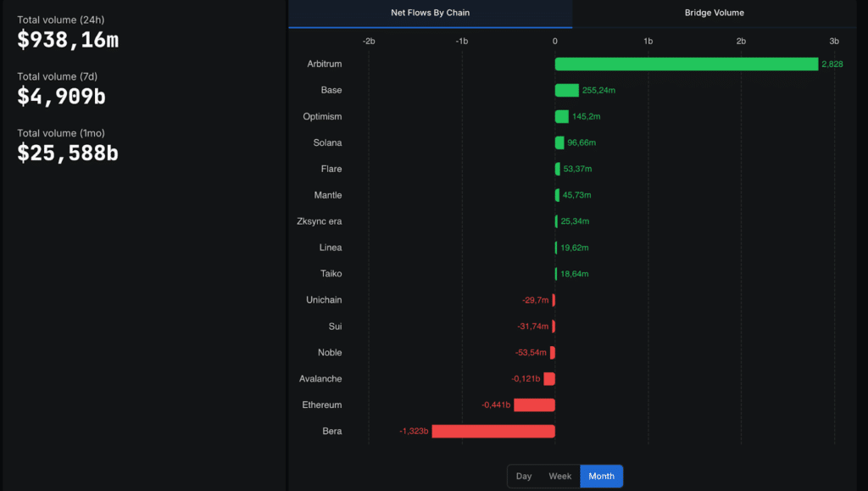Click the $938,16m 24h volume figure

coord(68,40)
